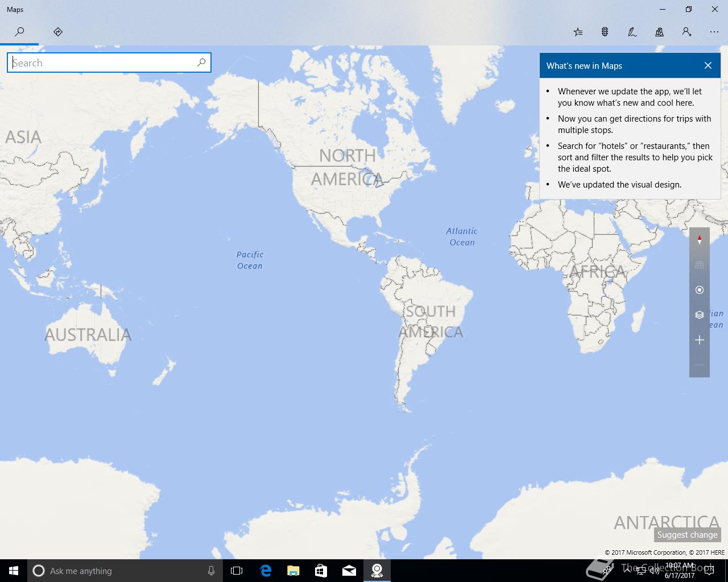728x582 pixels.
Task: Click the Suggest change button
Action: [687, 535]
